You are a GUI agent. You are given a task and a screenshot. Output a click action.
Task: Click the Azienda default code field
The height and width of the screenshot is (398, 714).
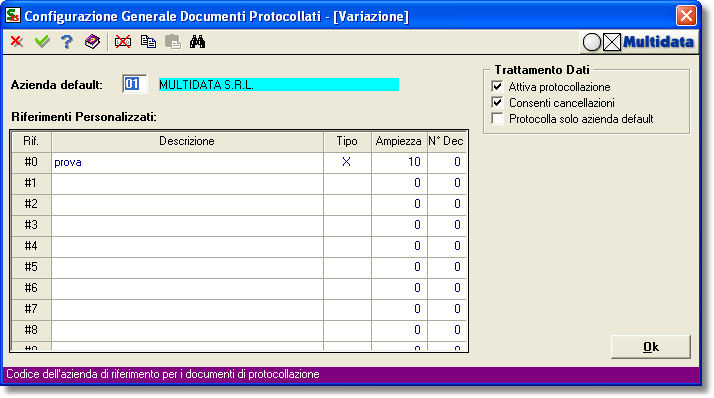click(x=134, y=84)
